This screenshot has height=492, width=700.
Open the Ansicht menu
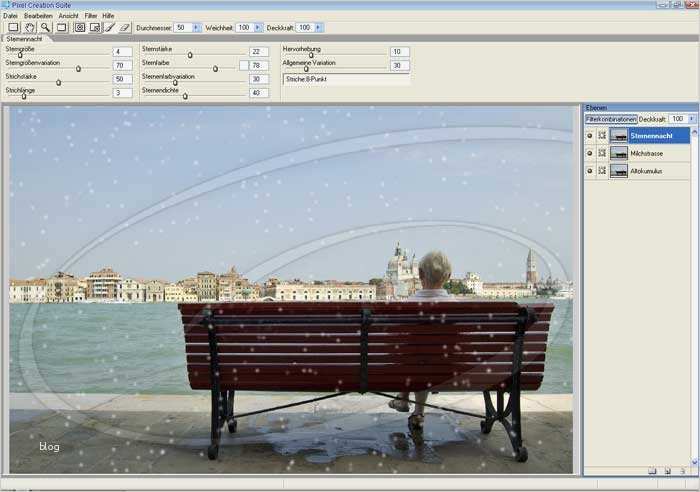[68, 16]
